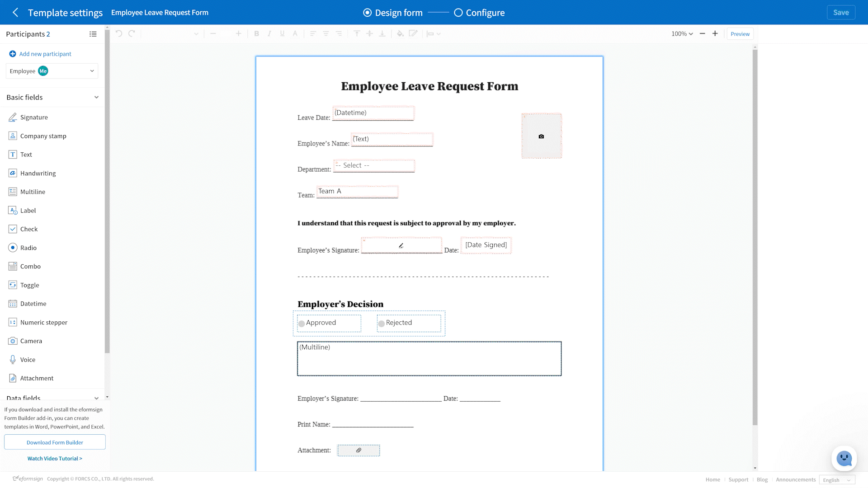
Task: Toggle italic formatting in toolbar
Action: click(269, 33)
